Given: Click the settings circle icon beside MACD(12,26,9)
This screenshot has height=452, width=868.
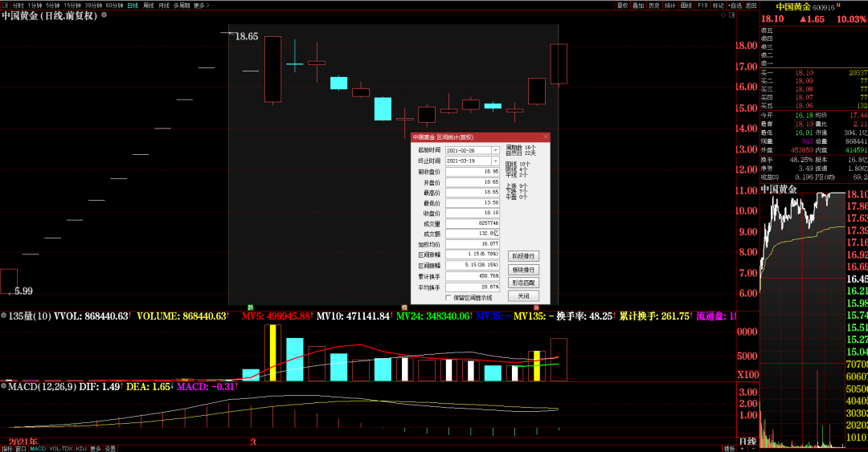Looking at the screenshot, I should (4, 386).
